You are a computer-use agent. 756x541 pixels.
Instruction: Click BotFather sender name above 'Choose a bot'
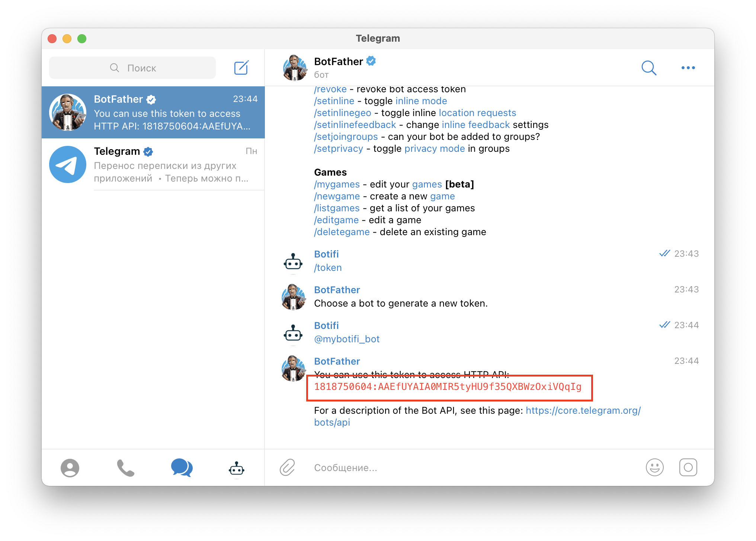point(337,290)
